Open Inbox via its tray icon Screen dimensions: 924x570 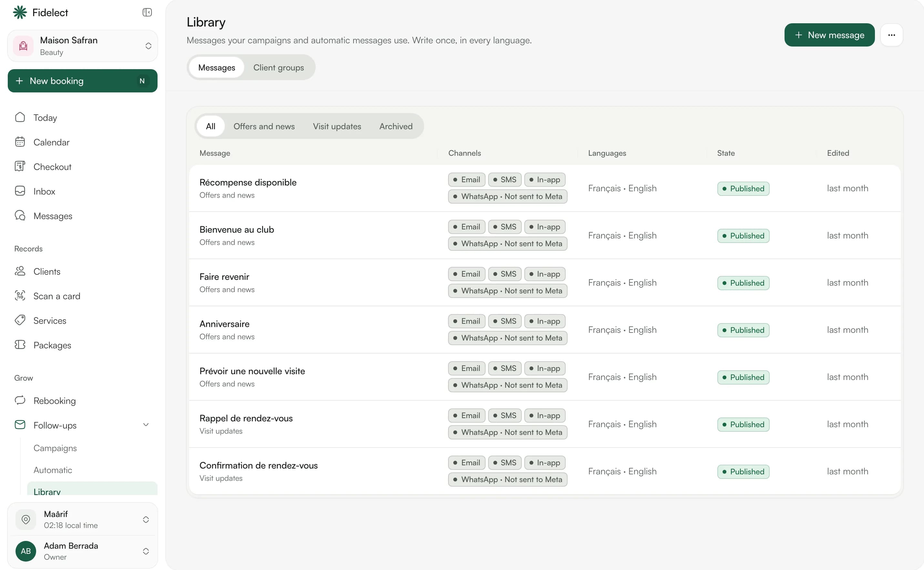[20, 191]
